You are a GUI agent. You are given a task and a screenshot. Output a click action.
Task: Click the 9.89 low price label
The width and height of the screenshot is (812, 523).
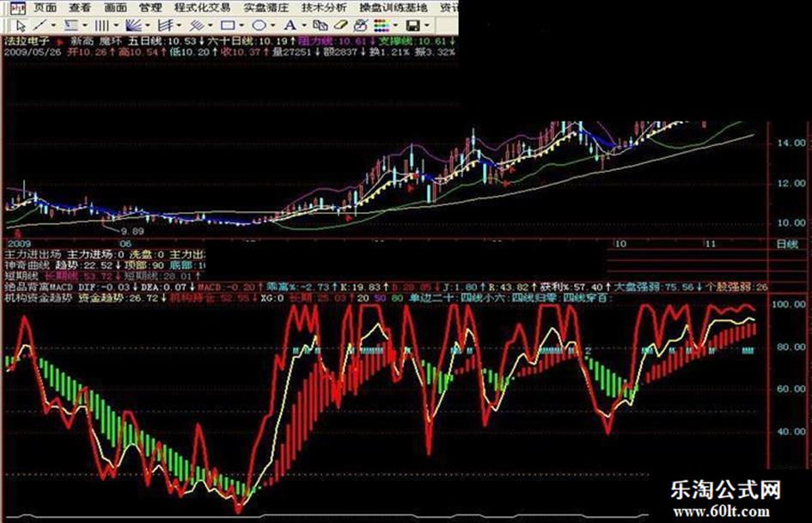coord(132,232)
